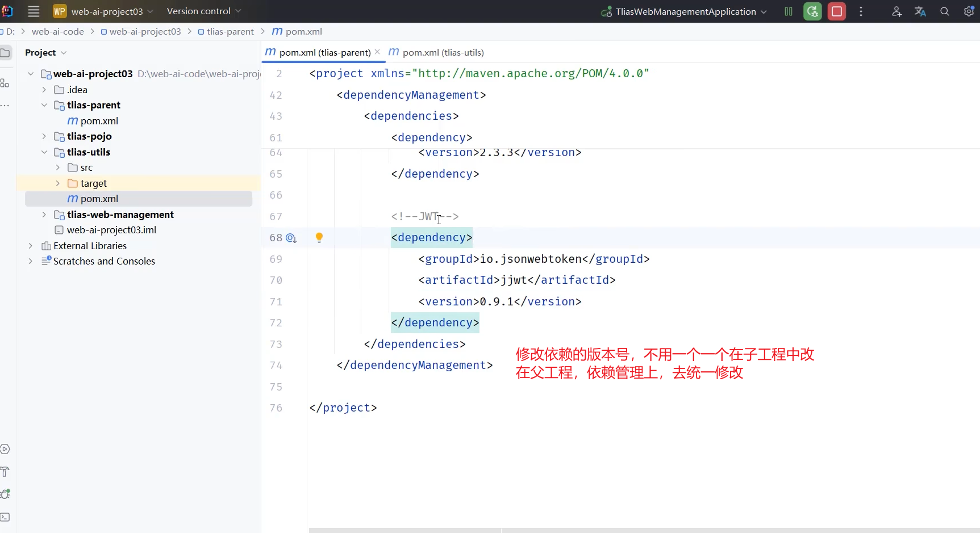Click the sticky project line 2
Screen dimensions: 980x533
tap(479, 73)
